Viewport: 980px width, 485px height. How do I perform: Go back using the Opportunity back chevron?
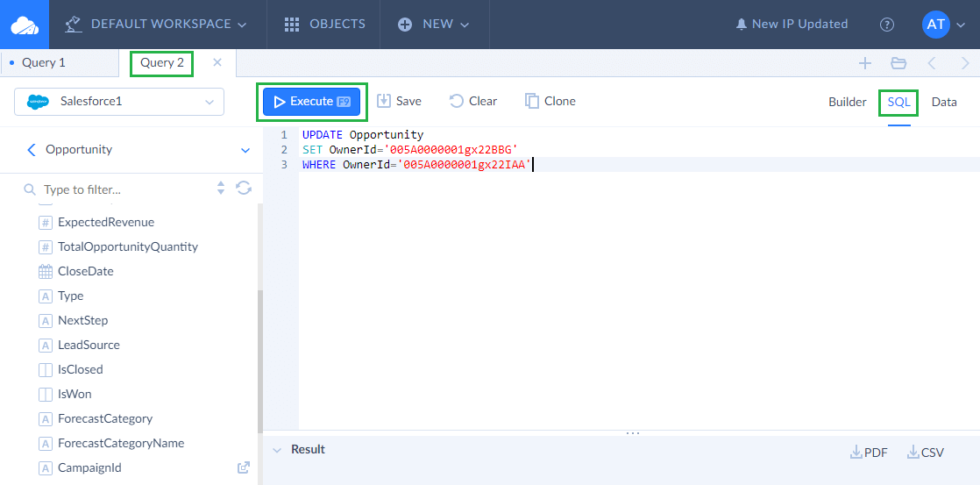(x=32, y=150)
